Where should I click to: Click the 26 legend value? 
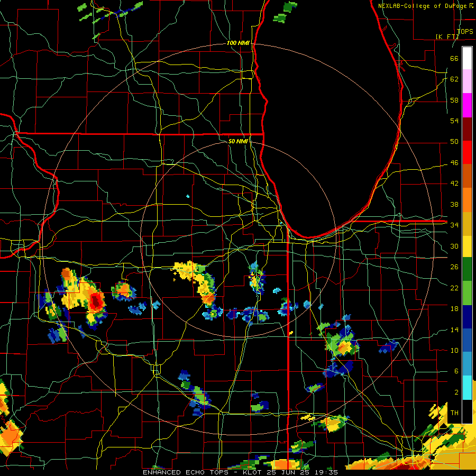pos(454,267)
